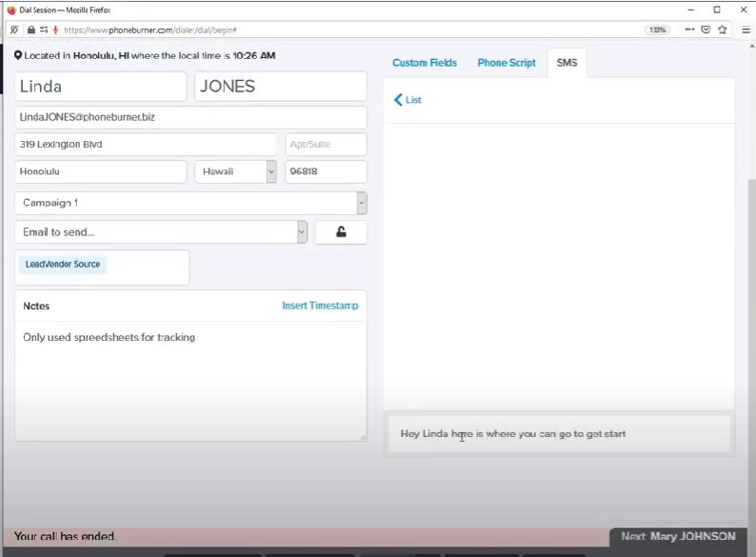Click the 96818 zip code field
The height and width of the screenshot is (557, 756).
[326, 171]
